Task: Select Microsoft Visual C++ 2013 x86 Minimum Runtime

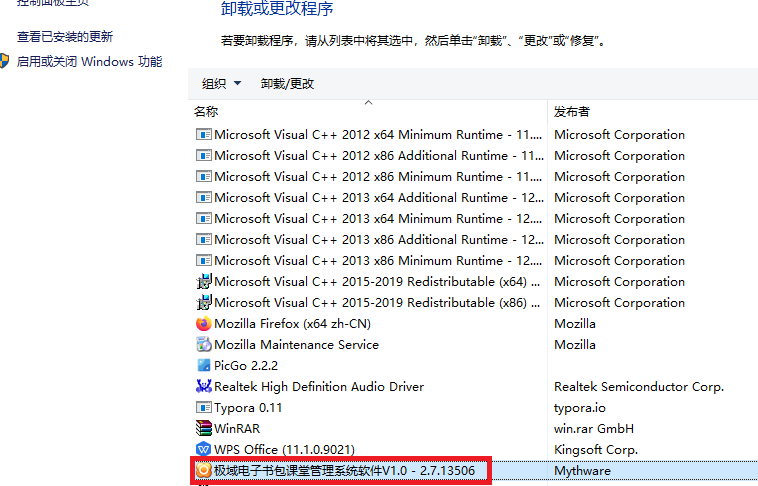Action: pos(378,261)
